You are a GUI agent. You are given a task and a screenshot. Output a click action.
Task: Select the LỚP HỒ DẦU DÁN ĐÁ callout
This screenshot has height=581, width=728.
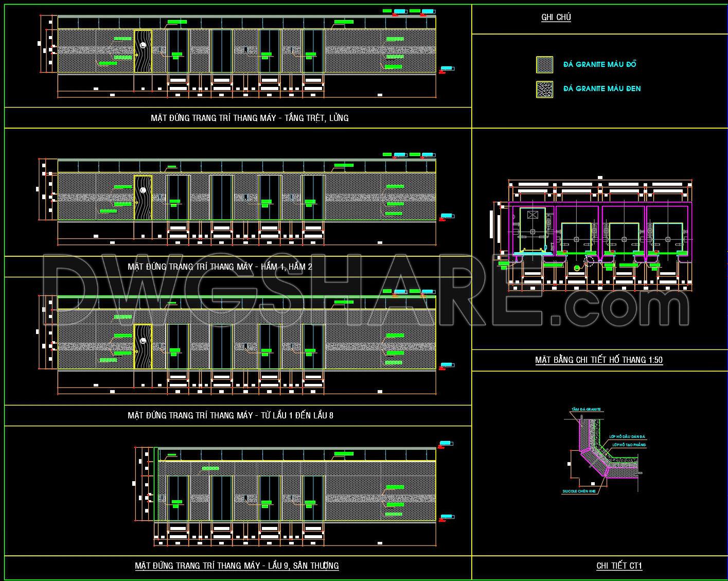pos(627,436)
